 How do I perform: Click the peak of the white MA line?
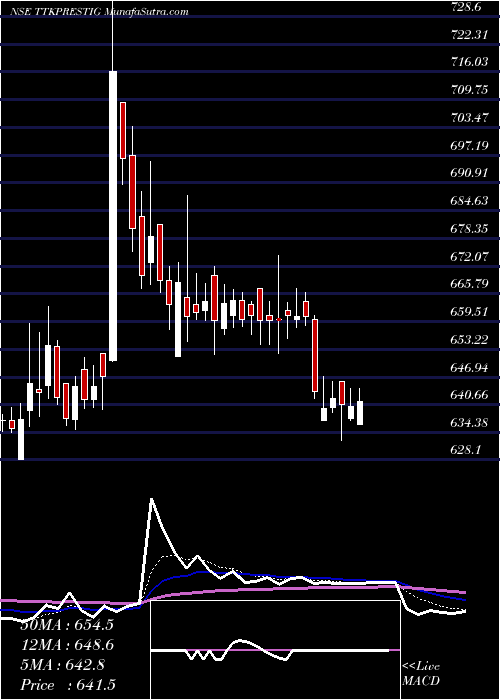152,499
